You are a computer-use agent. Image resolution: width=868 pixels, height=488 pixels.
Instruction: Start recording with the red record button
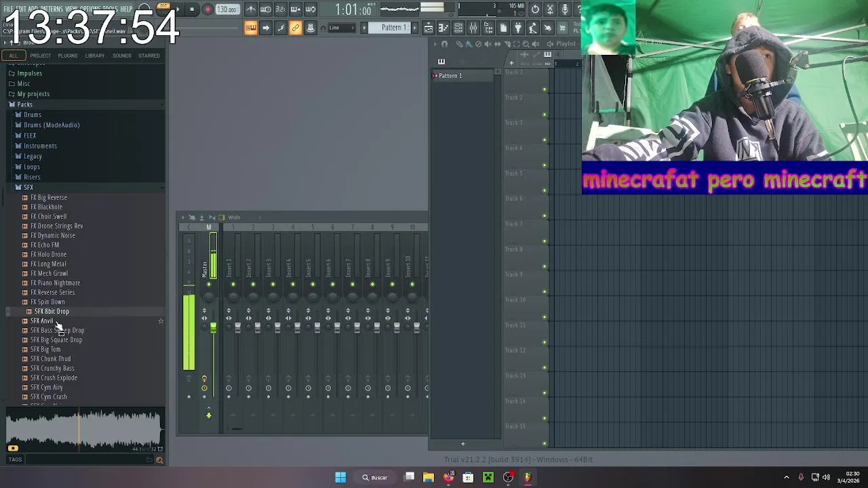coord(208,9)
